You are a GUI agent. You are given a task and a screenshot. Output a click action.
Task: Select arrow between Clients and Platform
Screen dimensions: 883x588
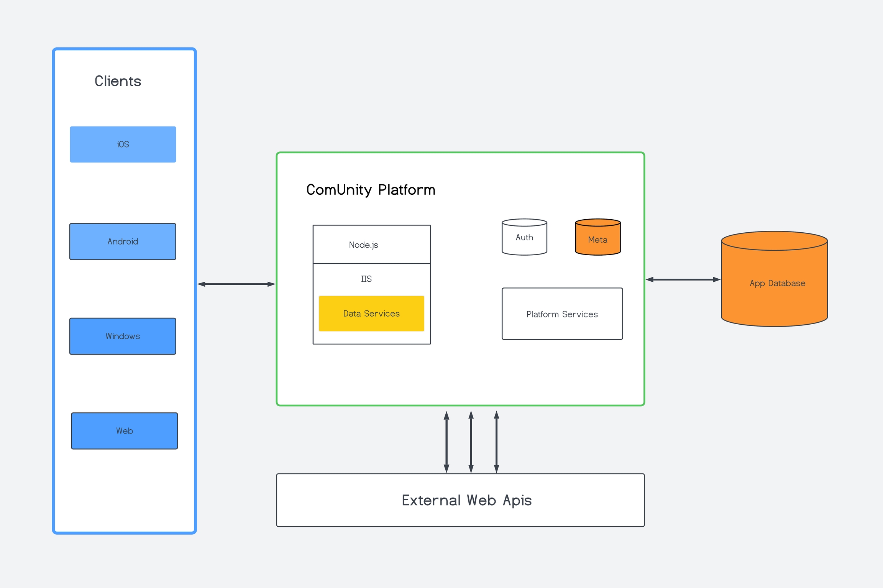[x=236, y=284]
